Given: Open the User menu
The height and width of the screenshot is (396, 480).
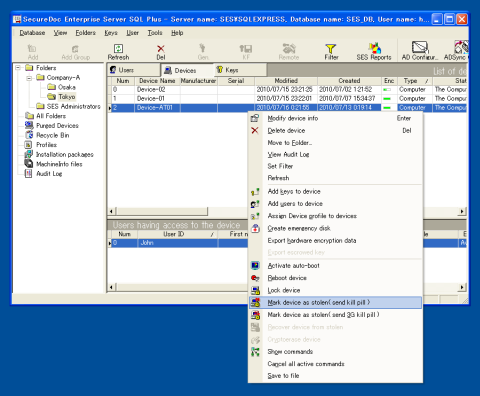Looking at the screenshot, I should [x=132, y=33].
